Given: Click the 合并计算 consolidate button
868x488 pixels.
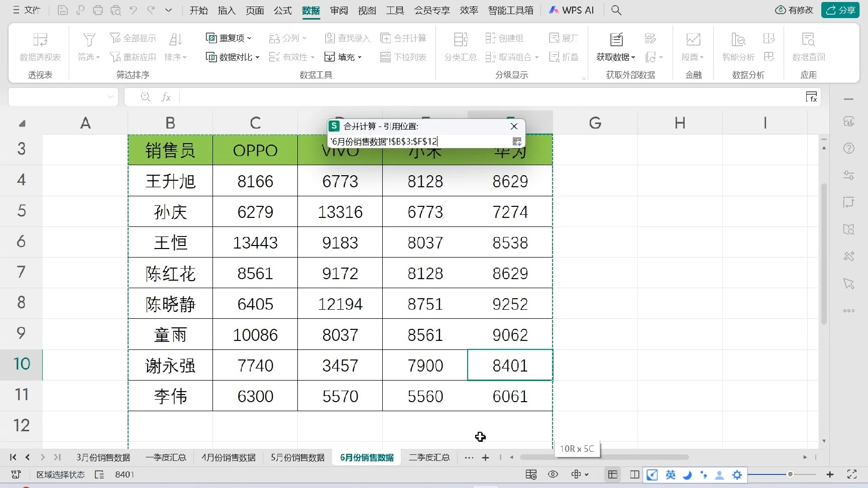Looking at the screenshot, I should [403, 38].
